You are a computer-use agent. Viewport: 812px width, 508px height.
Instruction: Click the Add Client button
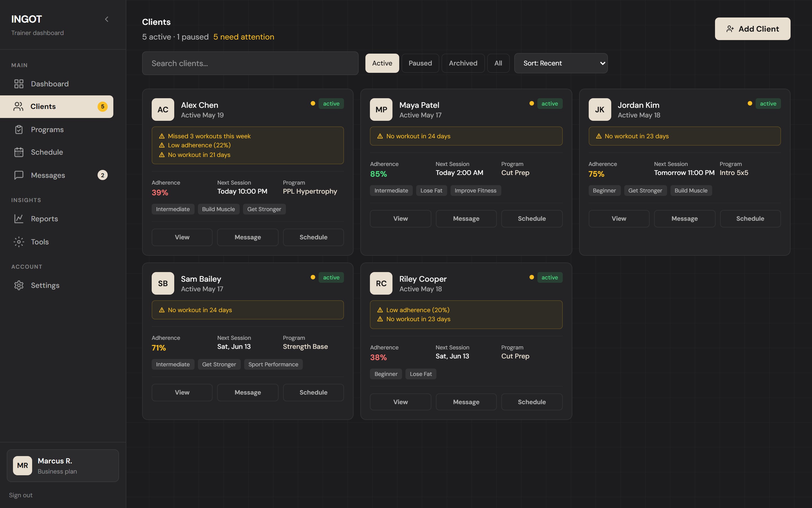point(753,29)
